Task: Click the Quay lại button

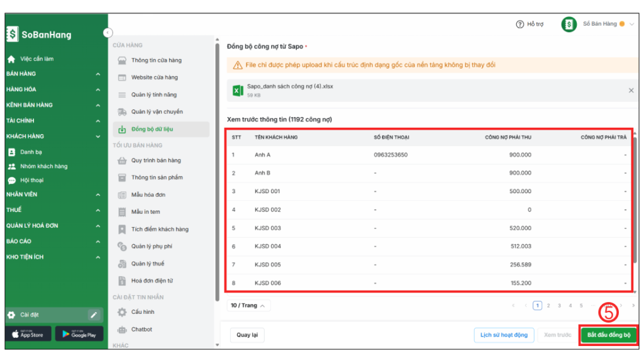Action: point(247,335)
